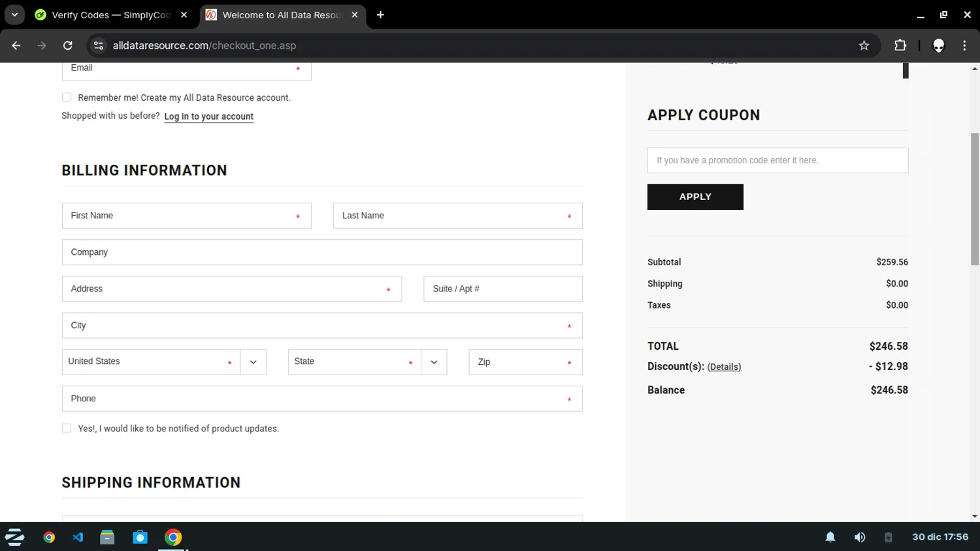Open the Software store taskbar icon
Screen dimensions: 980x551
tap(140, 537)
